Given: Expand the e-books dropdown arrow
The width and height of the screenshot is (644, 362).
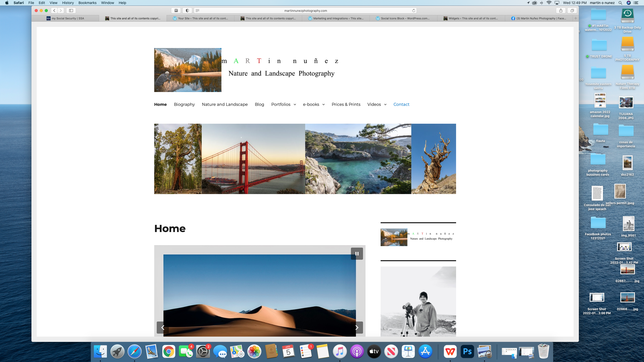Looking at the screenshot, I should (324, 105).
